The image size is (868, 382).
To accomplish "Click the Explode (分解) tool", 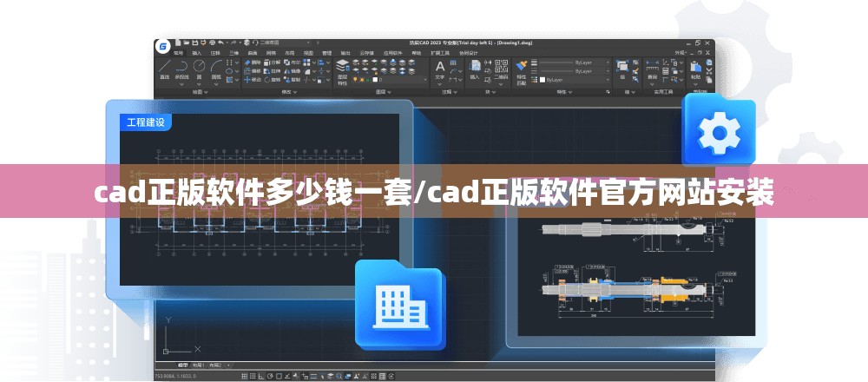I will [x=273, y=63].
